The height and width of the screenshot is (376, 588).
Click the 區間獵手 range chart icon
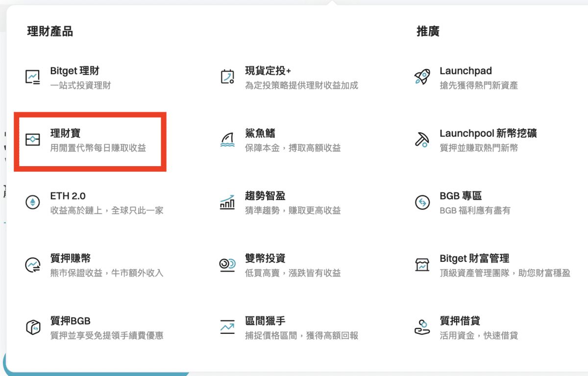226,327
